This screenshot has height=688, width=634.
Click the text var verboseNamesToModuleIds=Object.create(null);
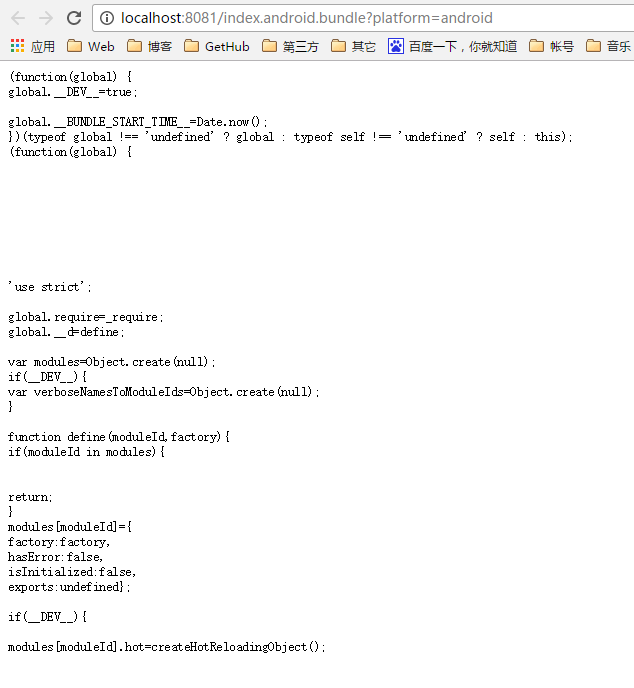tap(164, 392)
